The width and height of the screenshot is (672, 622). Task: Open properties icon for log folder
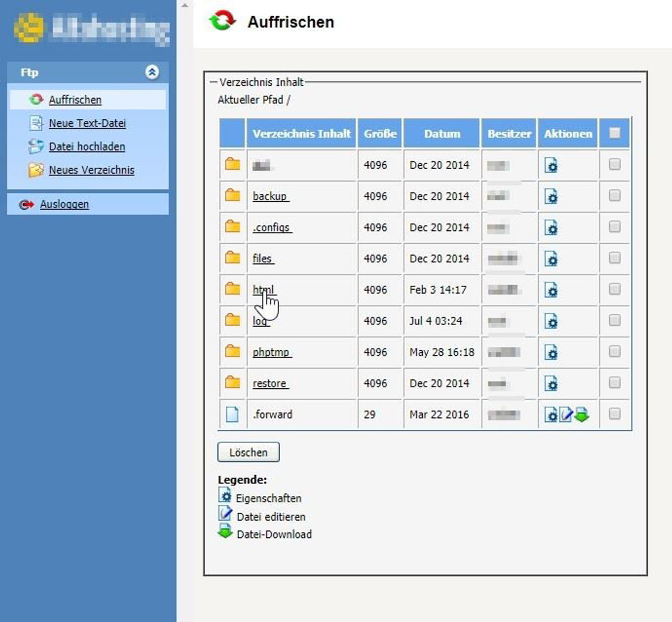(551, 322)
